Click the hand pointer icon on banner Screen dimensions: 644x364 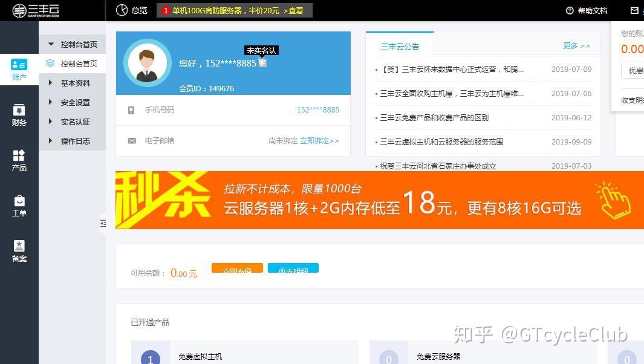614,201
